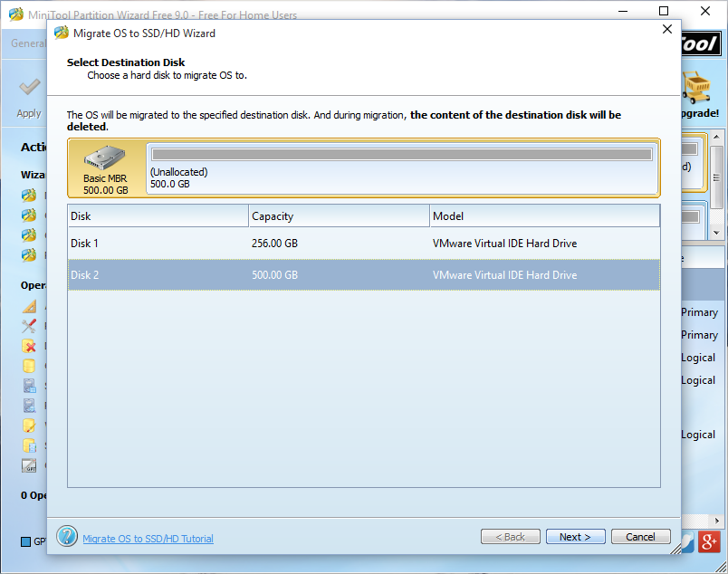Maximize the MiniTool Partition Wizard window

click(x=664, y=11)
